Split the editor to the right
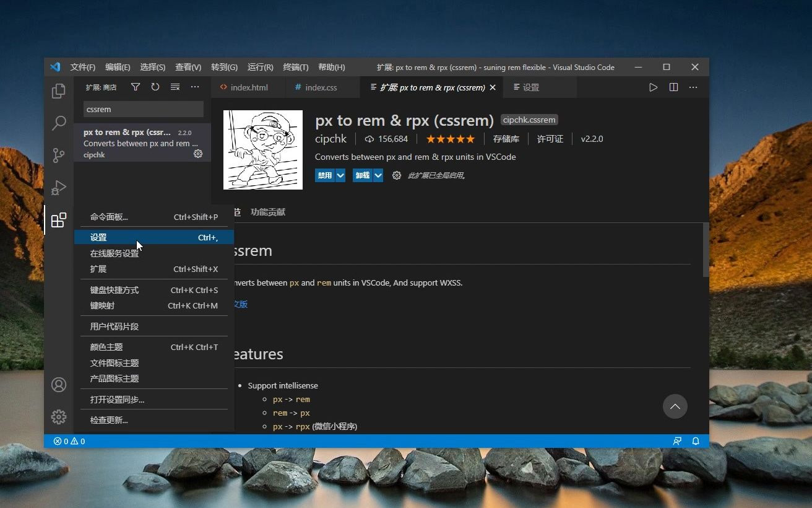 [x=673, y=87]
